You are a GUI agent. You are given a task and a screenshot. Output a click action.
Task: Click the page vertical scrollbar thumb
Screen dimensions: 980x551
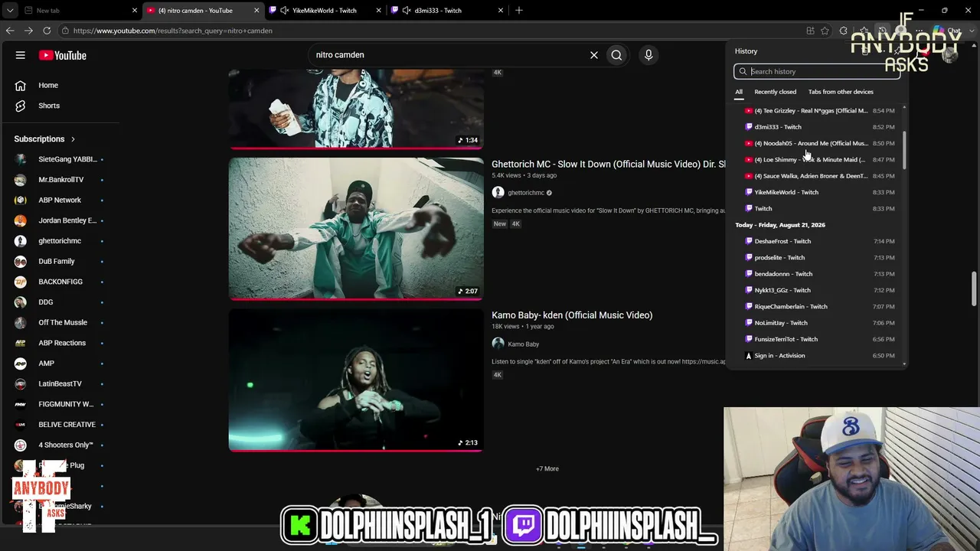tap(974, 289)
